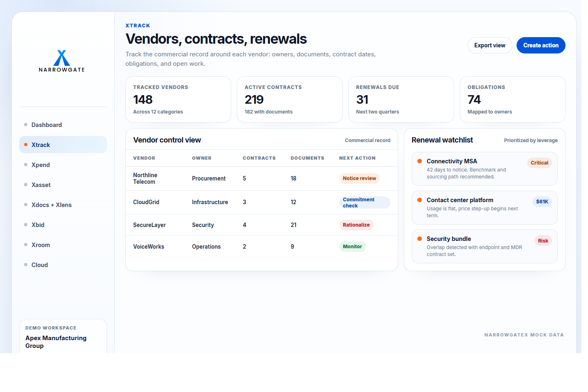Open the Xbid section
Screen dimensions: 588x392
pyautogui.click(x=63, y=225)
